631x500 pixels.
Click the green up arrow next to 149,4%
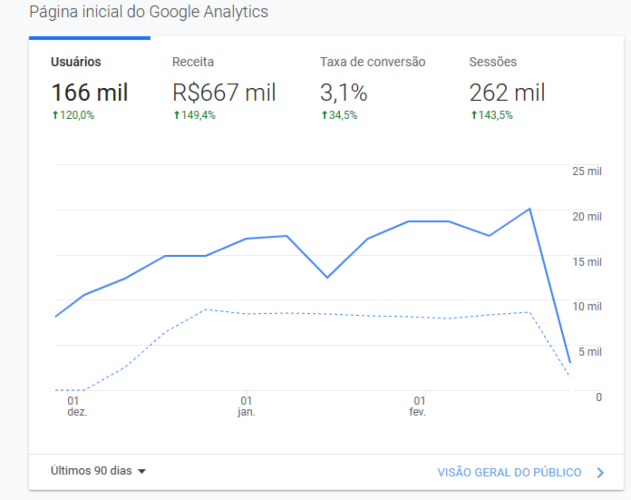pos(176,115)
